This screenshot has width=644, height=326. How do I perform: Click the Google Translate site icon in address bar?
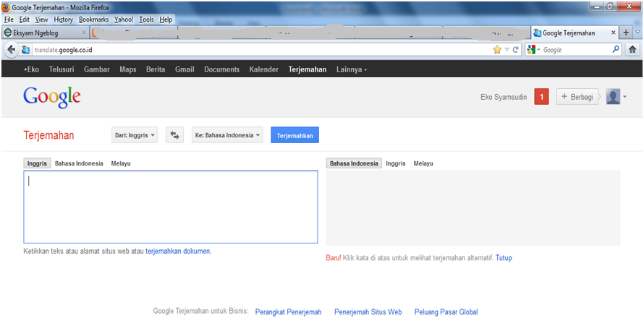point(25,50)
